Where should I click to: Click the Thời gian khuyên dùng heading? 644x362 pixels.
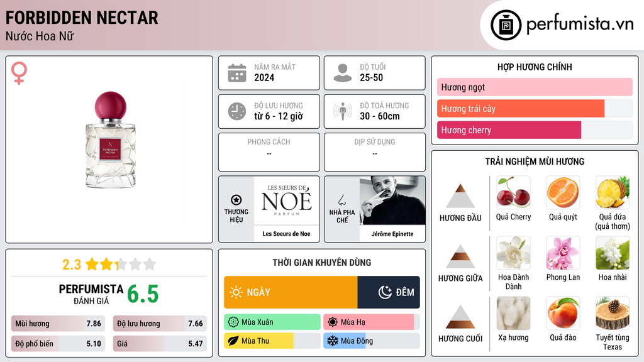322,263
